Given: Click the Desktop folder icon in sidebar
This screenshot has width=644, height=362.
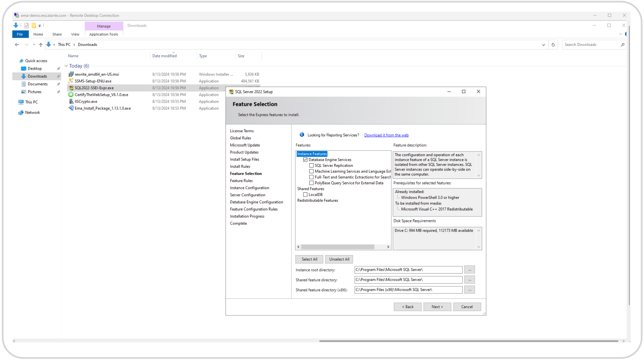Looking at the screenshot, I should (x=23, y=68).
